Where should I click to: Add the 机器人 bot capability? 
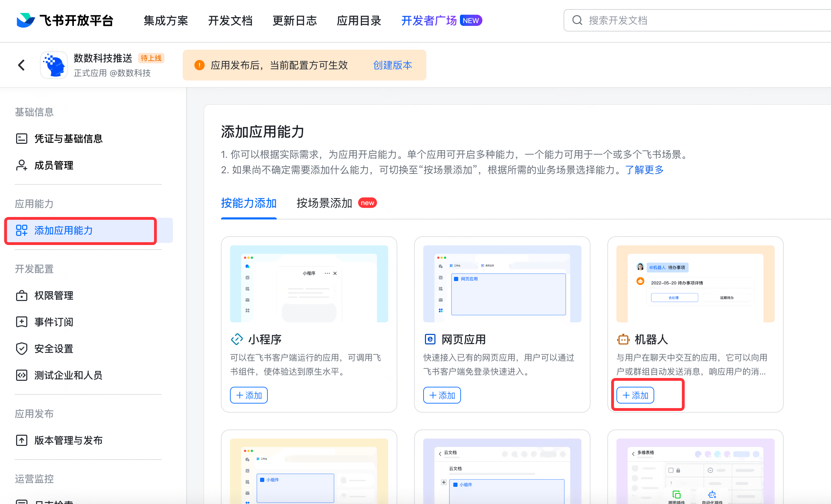[x=635, y=395]
